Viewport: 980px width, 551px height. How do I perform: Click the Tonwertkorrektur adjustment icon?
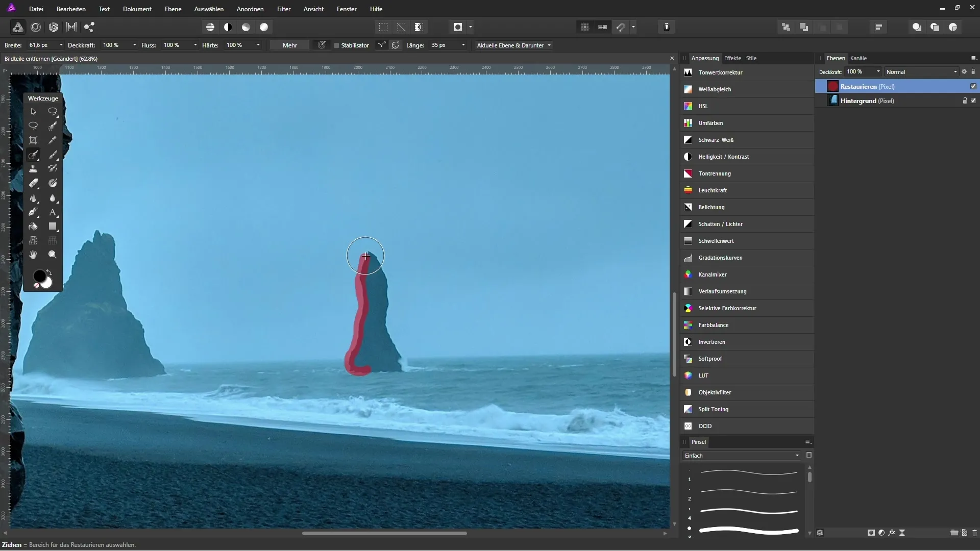(688, 72)
